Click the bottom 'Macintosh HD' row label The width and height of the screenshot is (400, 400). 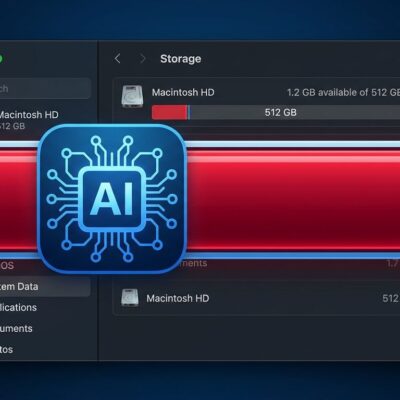178,298
